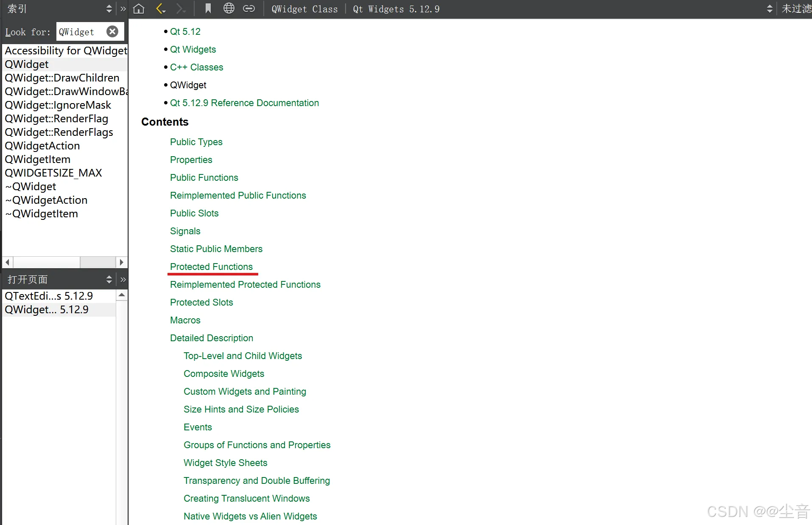Navigate forward with the grey arrow
812x525 pixels.
(x=181, y=8)
